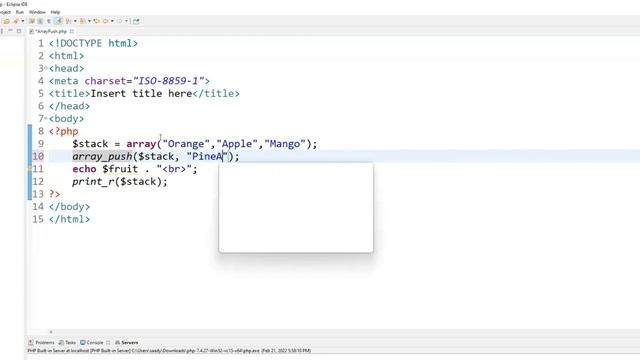Click the Console tab monitor icon
This screenshot has height=360, width=640.
pos(82,342)
